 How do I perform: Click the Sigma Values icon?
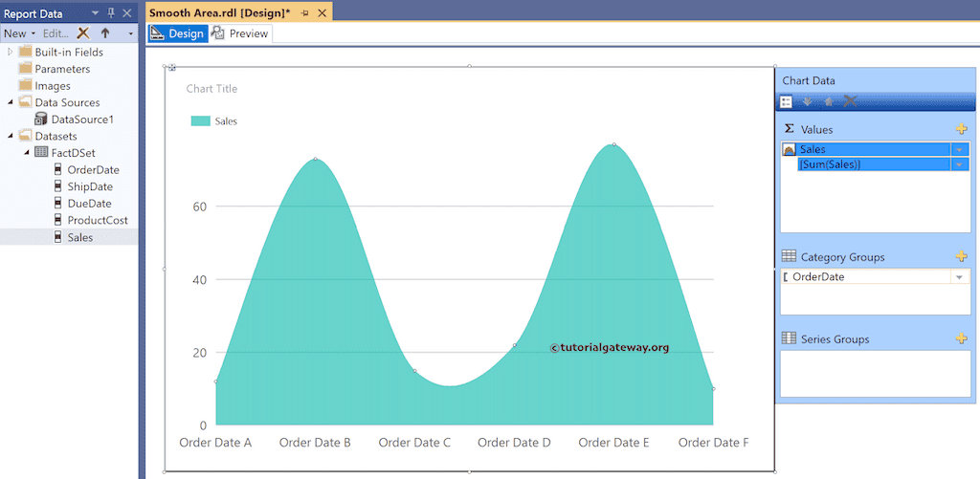click(790, 129)
